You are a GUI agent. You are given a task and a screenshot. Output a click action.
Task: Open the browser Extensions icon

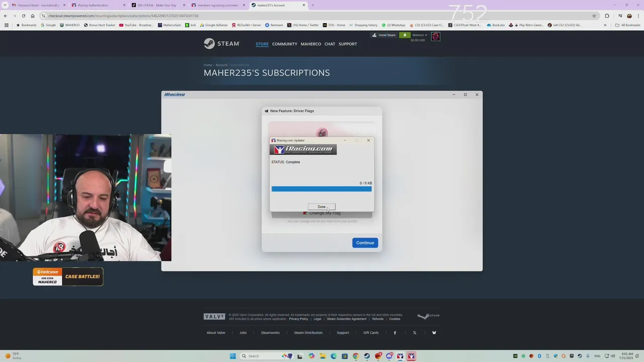(607, 16)
